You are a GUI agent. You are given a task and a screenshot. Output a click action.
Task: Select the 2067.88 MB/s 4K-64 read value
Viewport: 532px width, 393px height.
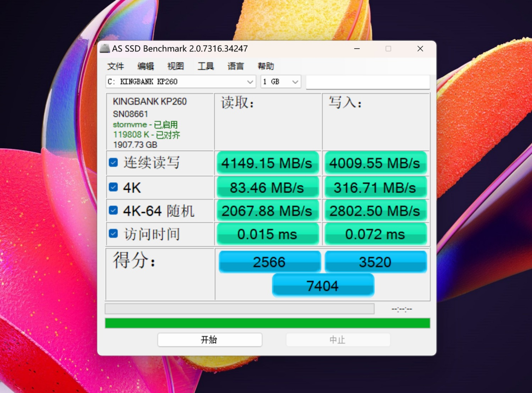point(267,211)
